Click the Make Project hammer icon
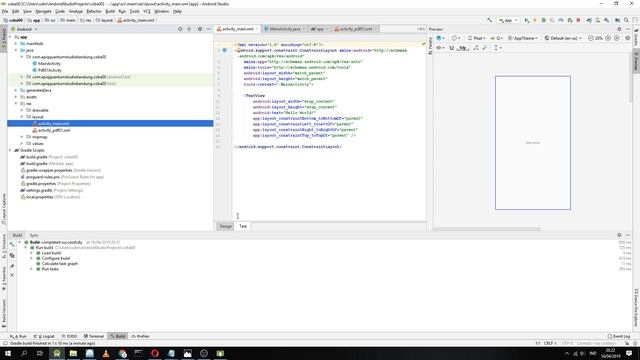 pos(489,20)
